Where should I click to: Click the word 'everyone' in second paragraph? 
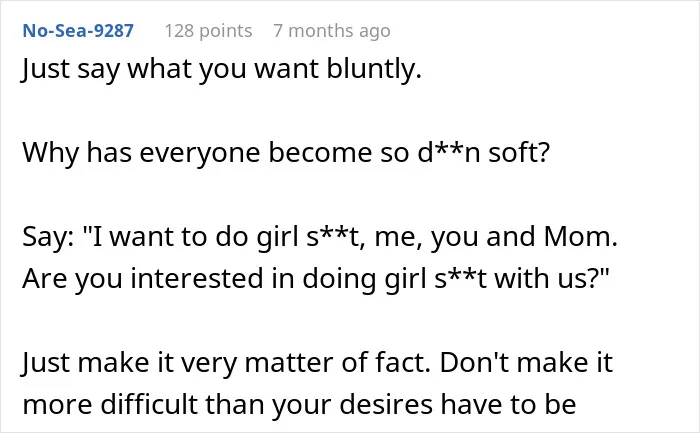[x=200, y=153]
